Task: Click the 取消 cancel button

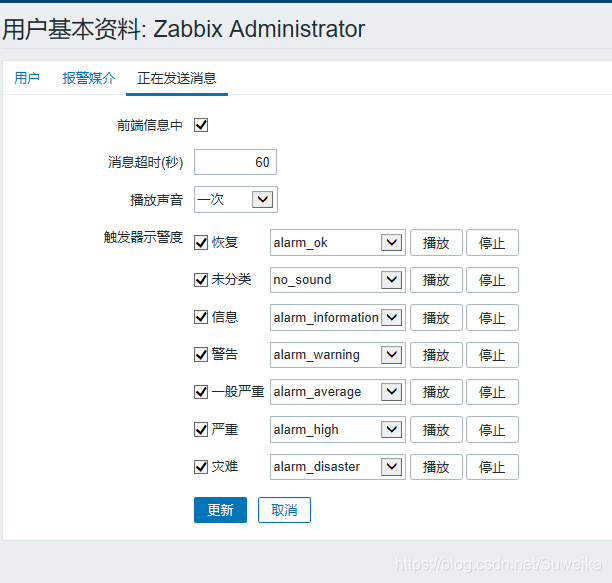Action: click(x=284, y=510)
